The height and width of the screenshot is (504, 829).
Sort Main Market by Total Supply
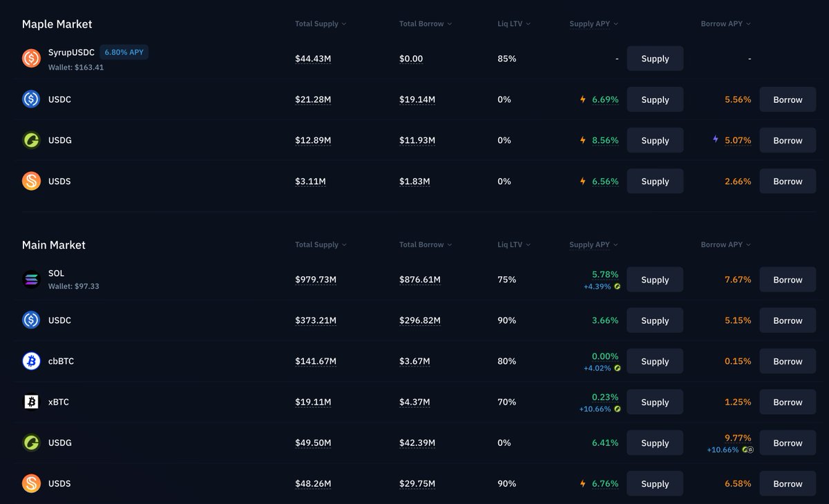click(x=321, y=244)
